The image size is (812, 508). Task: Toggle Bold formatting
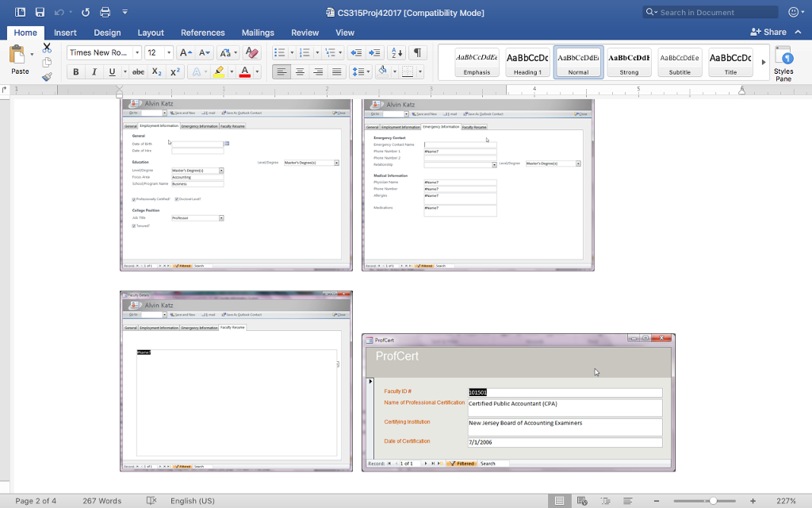[75, 72]
